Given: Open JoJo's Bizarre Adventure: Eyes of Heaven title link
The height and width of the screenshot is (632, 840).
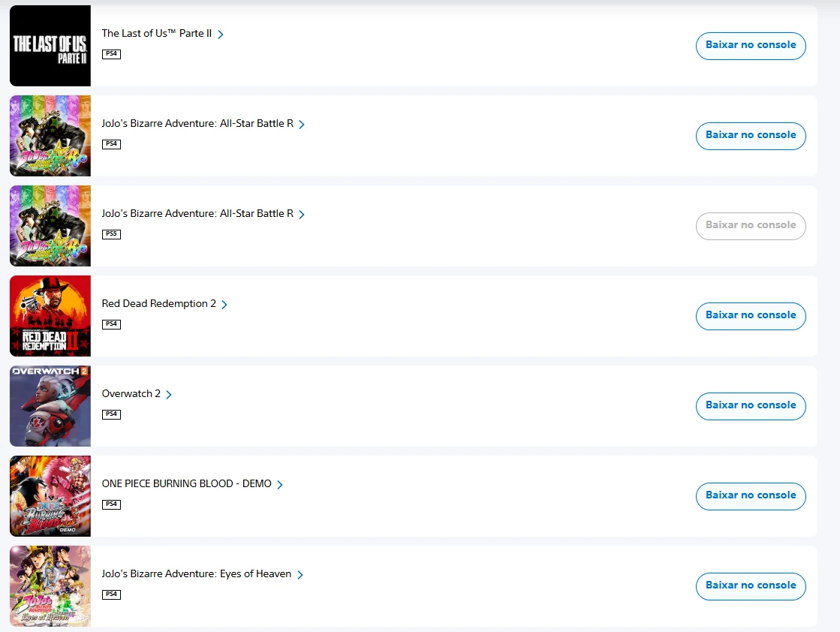Looking at the screenshot, I should pos(196,574).
